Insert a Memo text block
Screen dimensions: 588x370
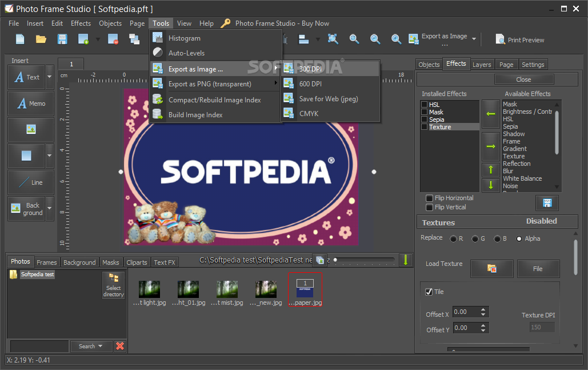point(31,104)
